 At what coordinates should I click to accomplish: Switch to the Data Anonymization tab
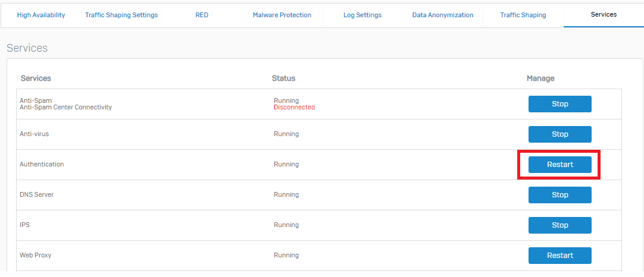pos(443,15)
